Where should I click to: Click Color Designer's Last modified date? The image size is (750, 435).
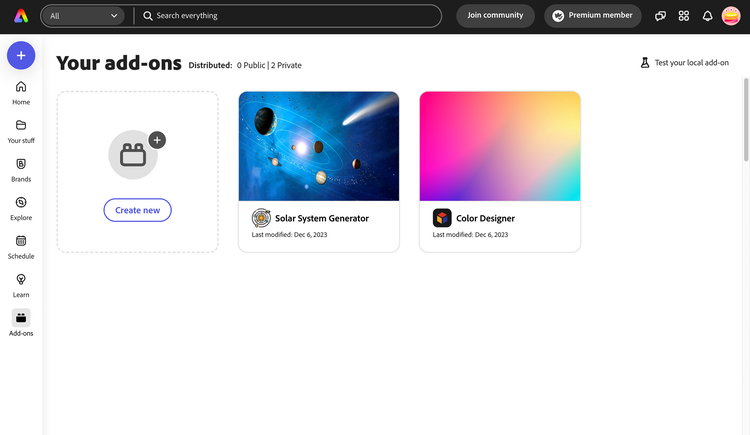(470, 234)
